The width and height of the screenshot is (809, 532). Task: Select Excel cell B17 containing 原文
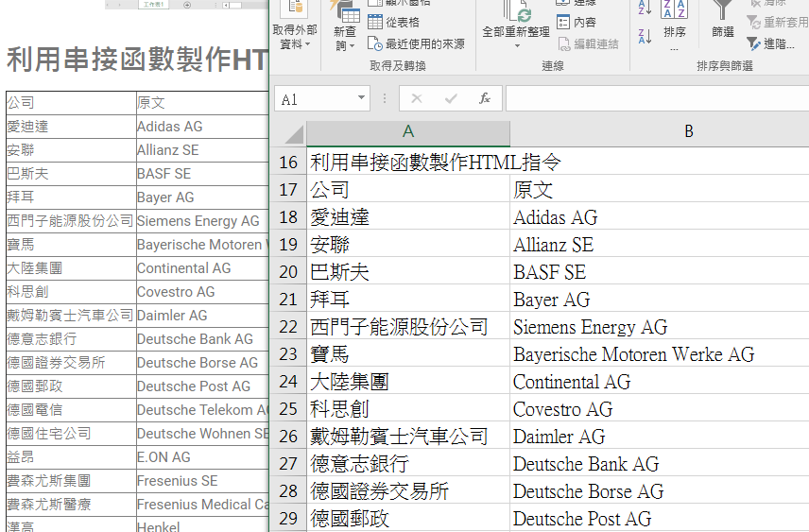pos(660,189)
